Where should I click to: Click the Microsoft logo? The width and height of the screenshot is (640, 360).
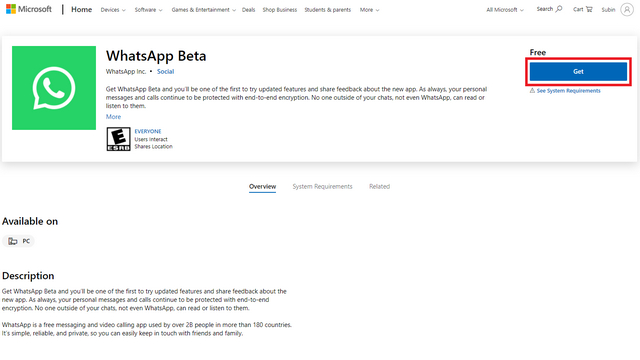(29, 9)
